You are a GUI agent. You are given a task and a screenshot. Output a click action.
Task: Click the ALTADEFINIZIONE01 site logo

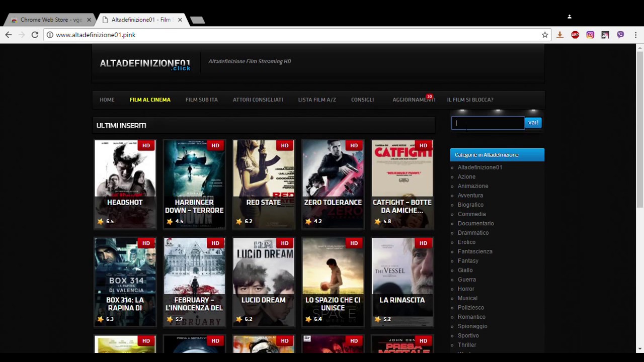[145, 64]
